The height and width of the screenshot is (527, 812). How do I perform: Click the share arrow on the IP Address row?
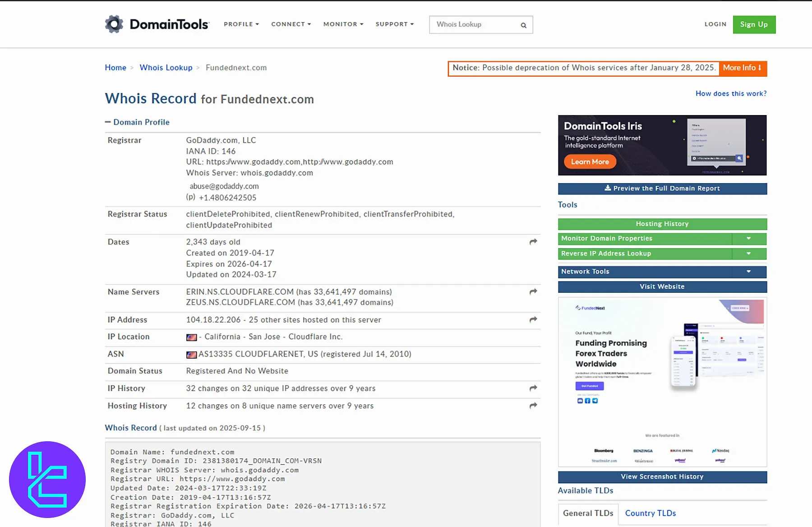pos(533,320)
